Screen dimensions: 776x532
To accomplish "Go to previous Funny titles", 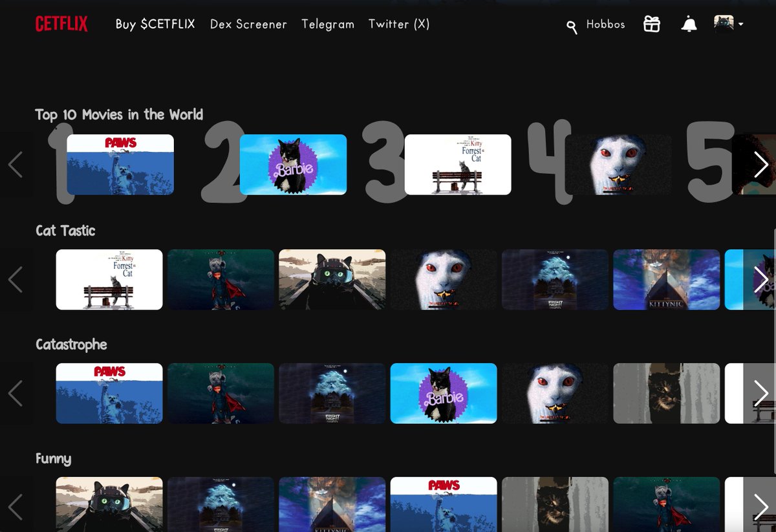I will [16, 507].
